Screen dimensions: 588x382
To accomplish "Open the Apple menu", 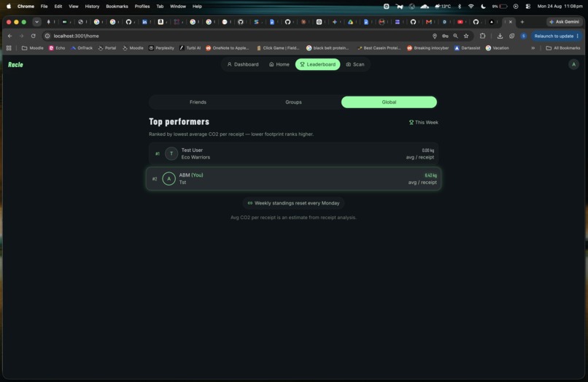I will pyautogui.click(x=9, y=7).
